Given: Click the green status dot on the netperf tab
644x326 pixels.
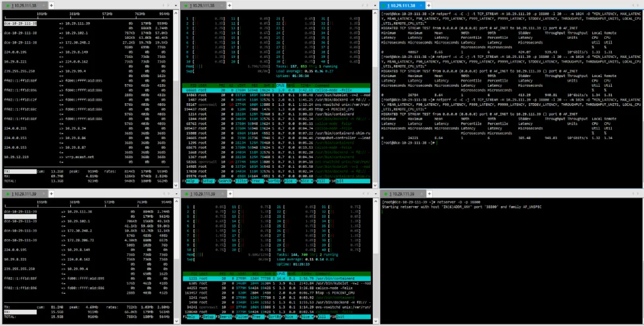Looking at the screenshot, I should pos(385,6).
